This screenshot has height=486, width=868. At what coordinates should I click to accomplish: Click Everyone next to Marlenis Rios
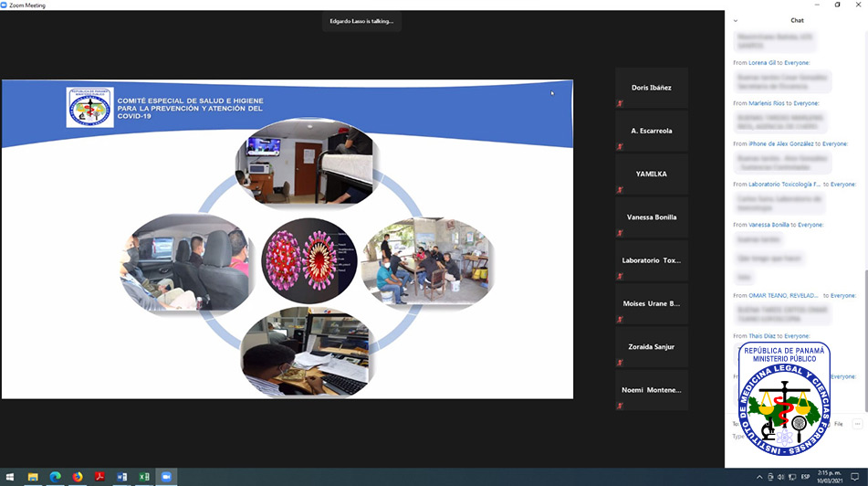(806, 103)
